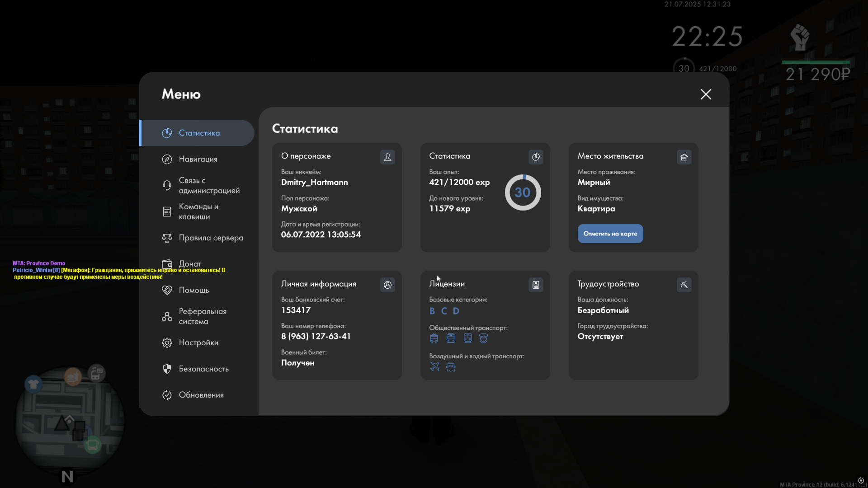Click the green bus marker on minimap
The image size is (868, 488).
93,445
